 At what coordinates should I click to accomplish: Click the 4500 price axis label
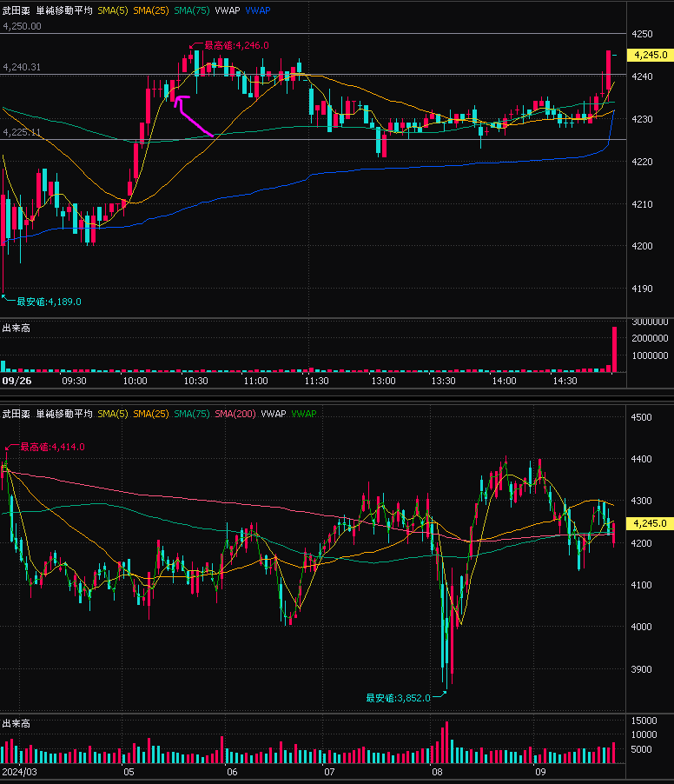coord(642,417)
